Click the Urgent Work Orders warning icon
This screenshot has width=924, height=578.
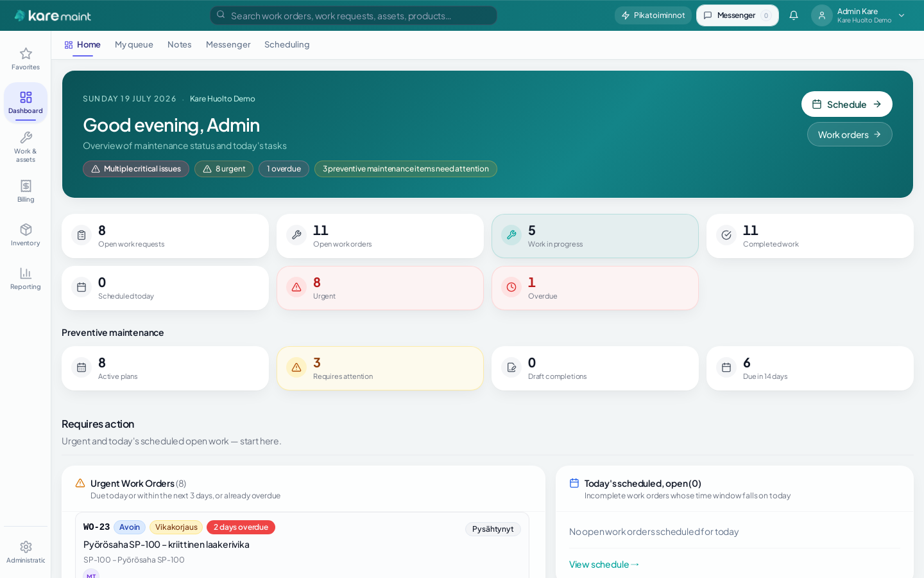[x=80, y=483]
